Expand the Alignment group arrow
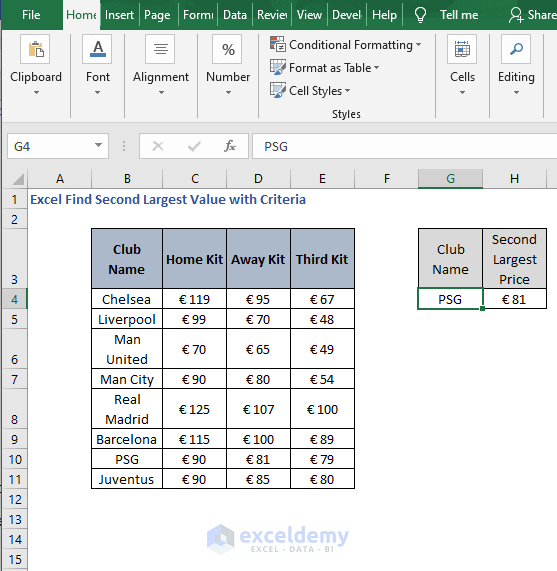Screen dimensions: 557x571 coord(161,92)
